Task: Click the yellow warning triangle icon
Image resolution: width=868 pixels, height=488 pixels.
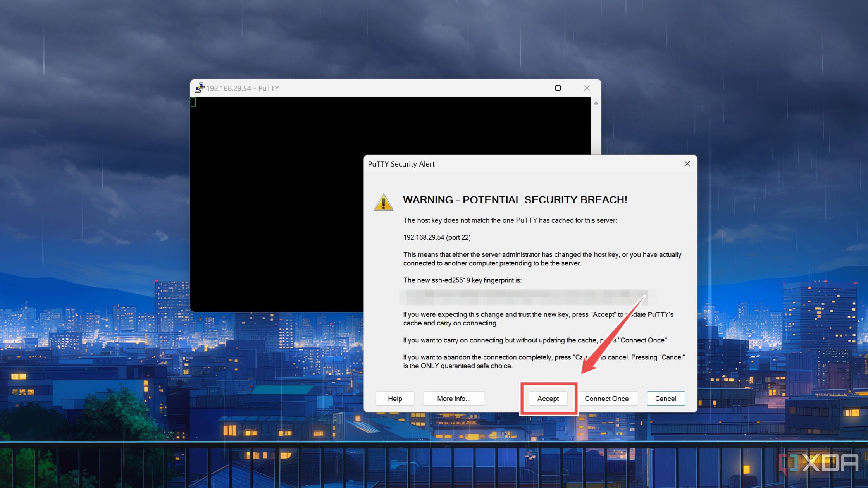Action: tap(383, 202)
